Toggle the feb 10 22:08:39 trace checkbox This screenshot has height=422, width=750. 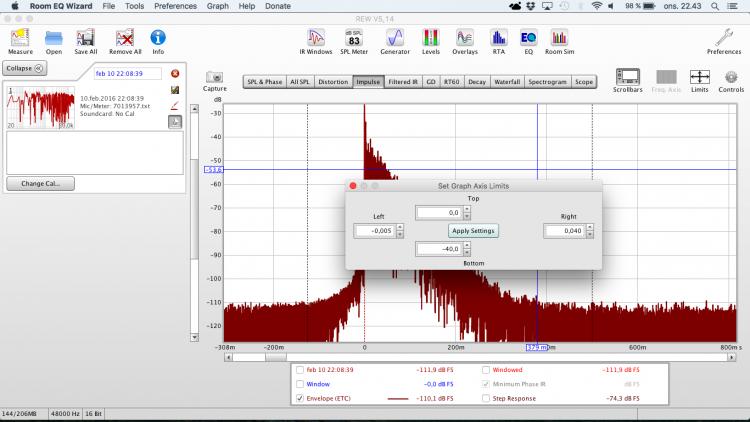coord(300,370)
